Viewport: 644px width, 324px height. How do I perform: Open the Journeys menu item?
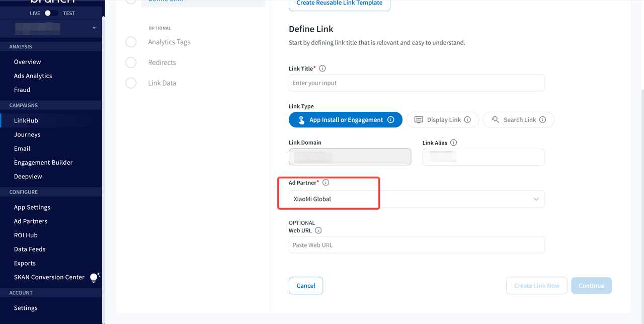(x=27, y=135)
